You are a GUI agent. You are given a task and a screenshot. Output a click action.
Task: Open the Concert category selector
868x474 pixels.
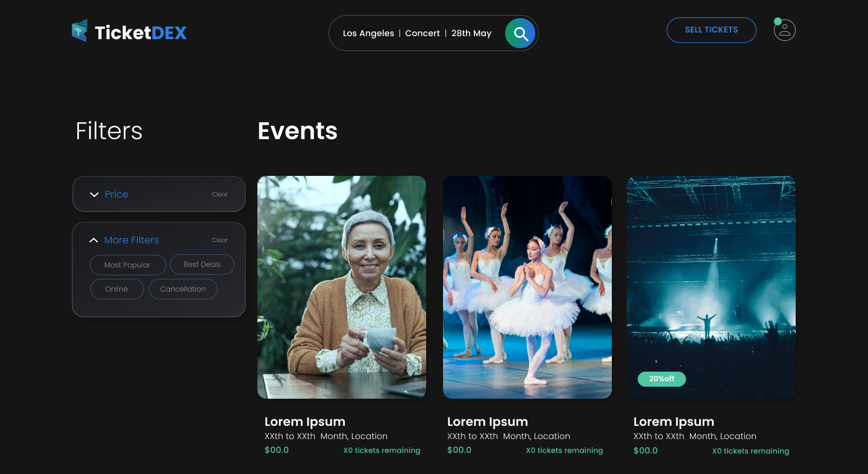coord(423,33)
